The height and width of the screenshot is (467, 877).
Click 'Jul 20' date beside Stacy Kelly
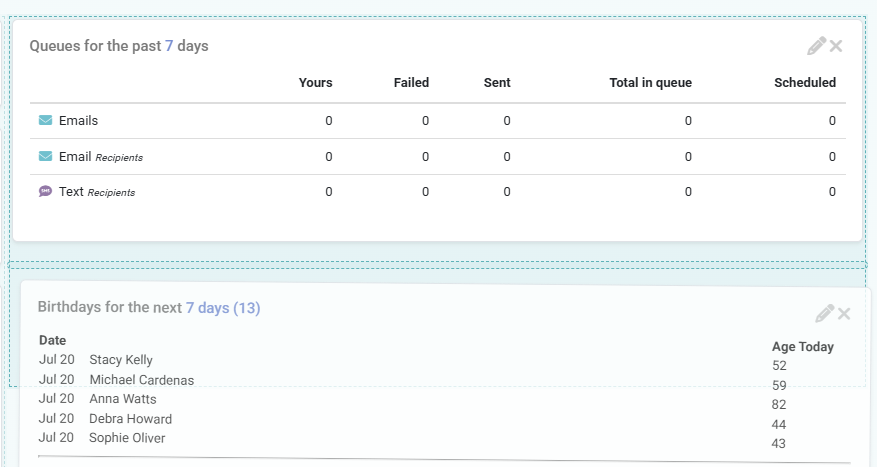[x=56, y=360]
